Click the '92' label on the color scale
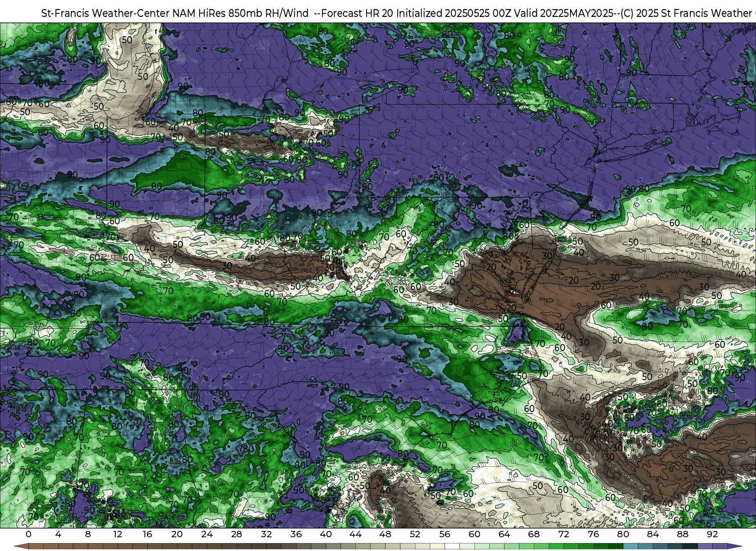756x551 pixels. click(x=712, y=534)
